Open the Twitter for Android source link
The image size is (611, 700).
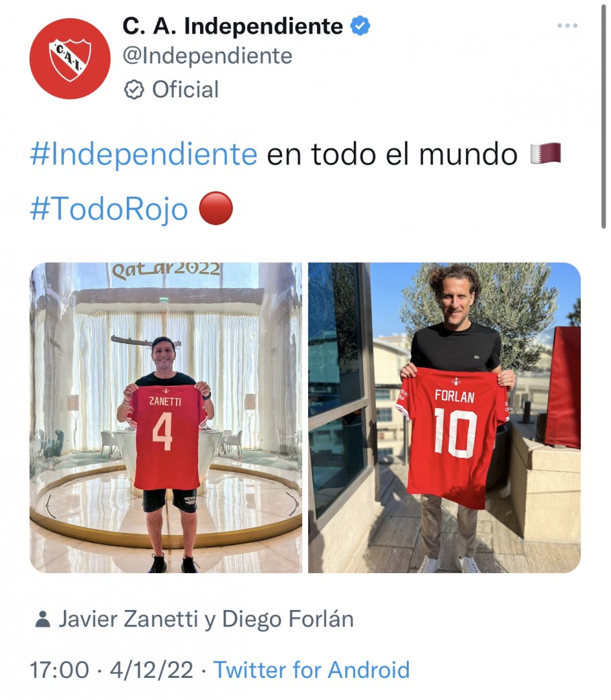pos(312,670)
